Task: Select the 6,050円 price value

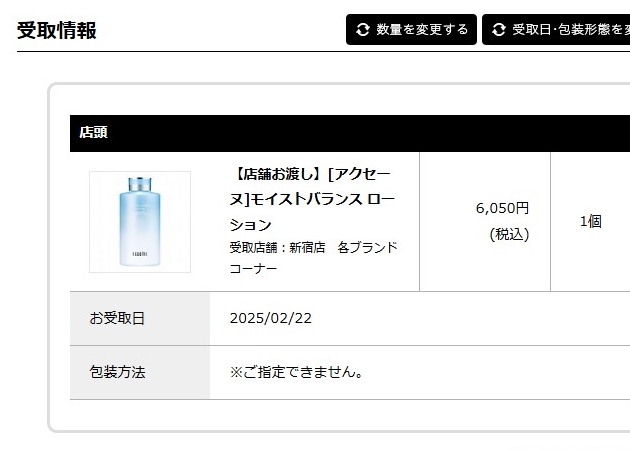Action: pyautogui.click(x=502, y=208)
